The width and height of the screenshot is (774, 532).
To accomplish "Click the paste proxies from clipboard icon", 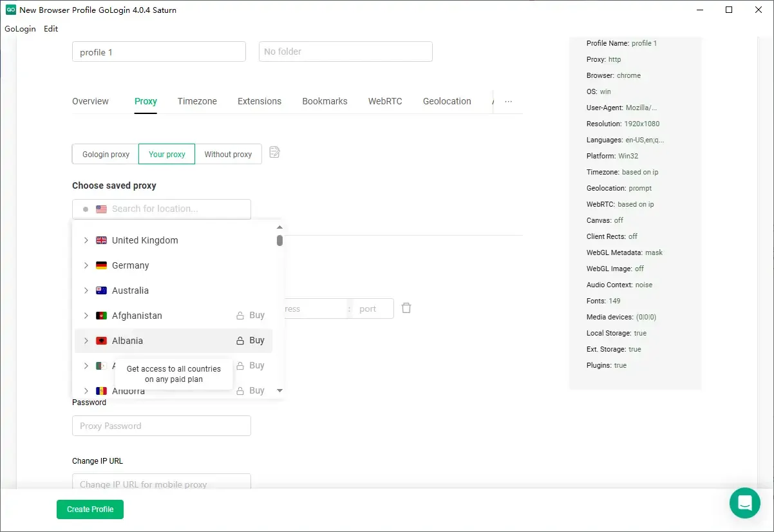I will tap(274, 151).
